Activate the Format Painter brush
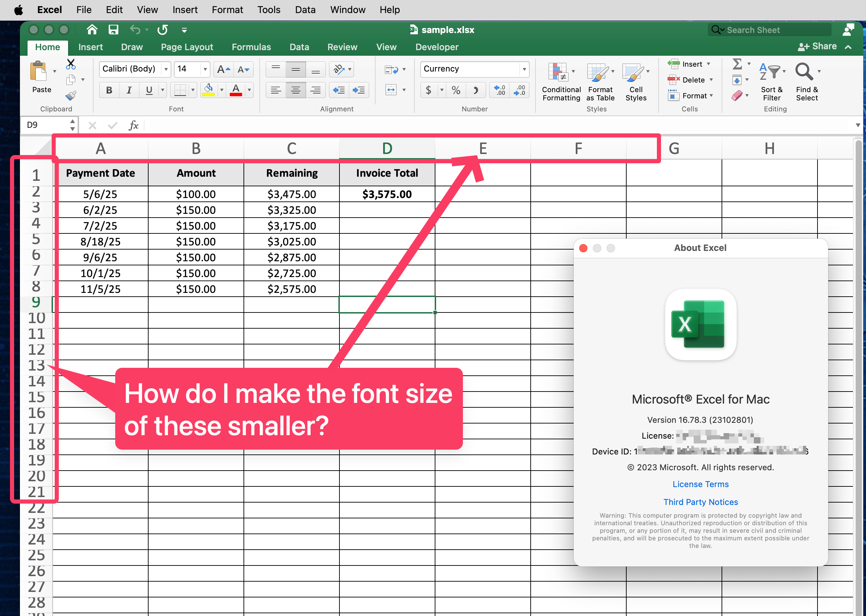This screenshot has height=616, width=866. coord(71,95)
